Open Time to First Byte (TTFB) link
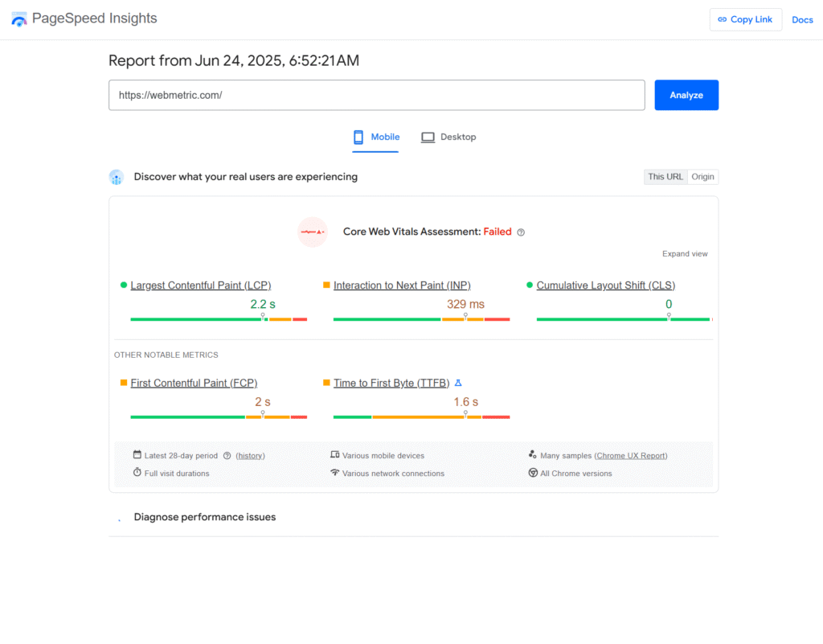 coord(391,383)
